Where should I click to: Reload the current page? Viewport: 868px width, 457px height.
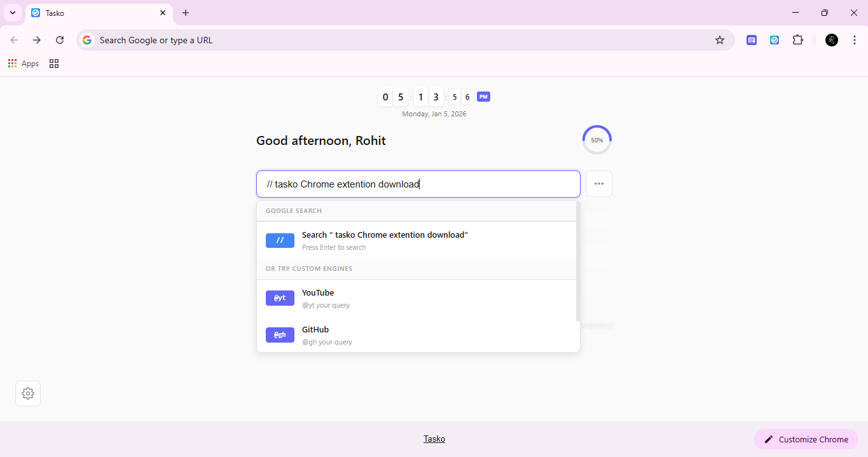click(x=60, y=40)
